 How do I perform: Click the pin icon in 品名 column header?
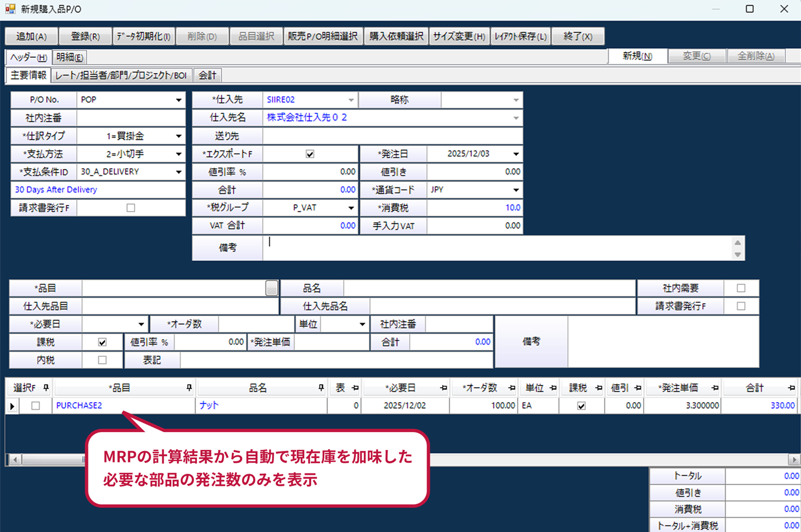coord(320,388)
